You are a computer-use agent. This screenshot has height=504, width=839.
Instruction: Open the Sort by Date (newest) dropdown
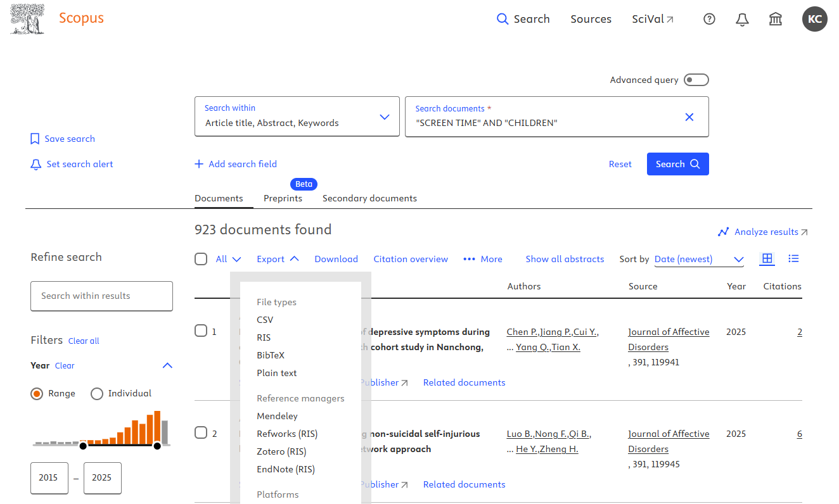point(699,259)
